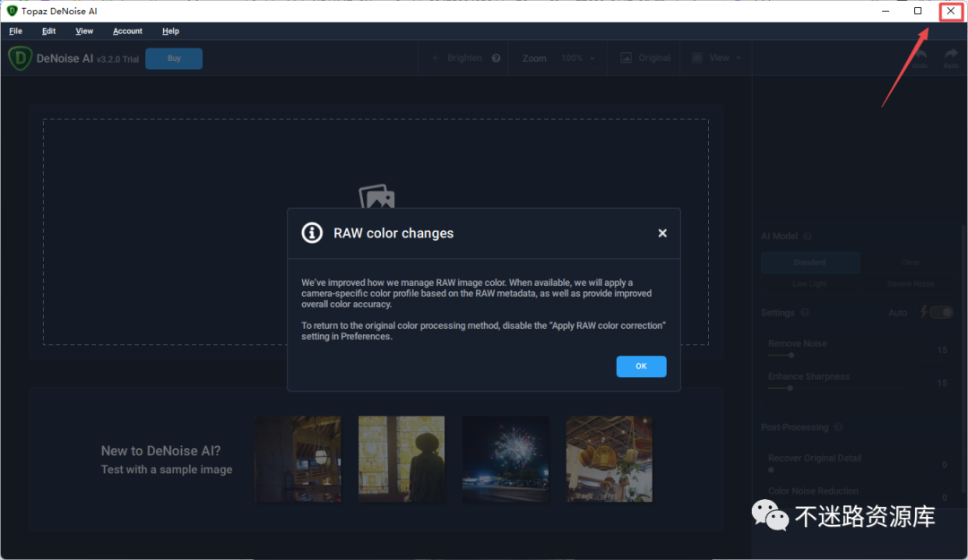Click the Original image icon
This screenshot has width=968, height=560.
pyautogui.click(x=626, y=58)
